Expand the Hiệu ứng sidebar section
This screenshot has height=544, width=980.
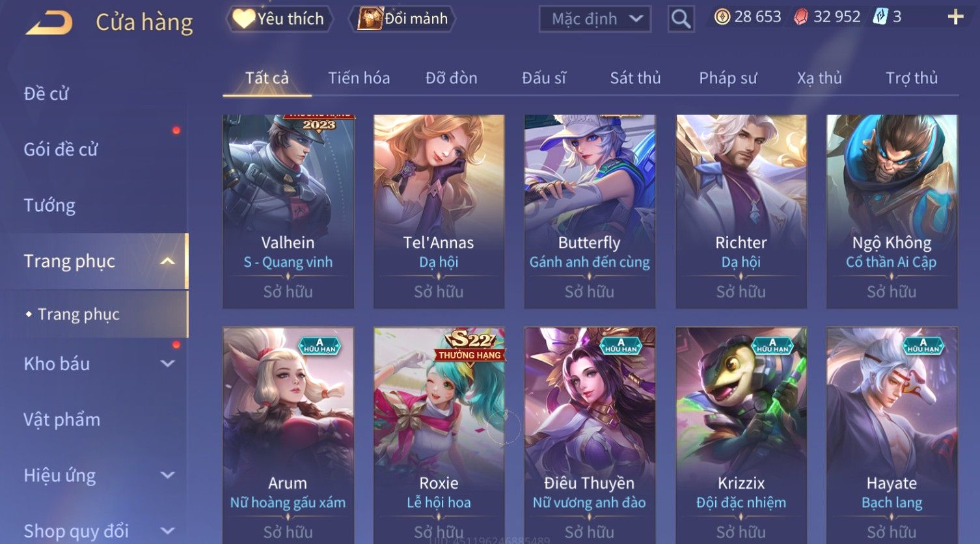pyautogui.click(x=168, y=476)
